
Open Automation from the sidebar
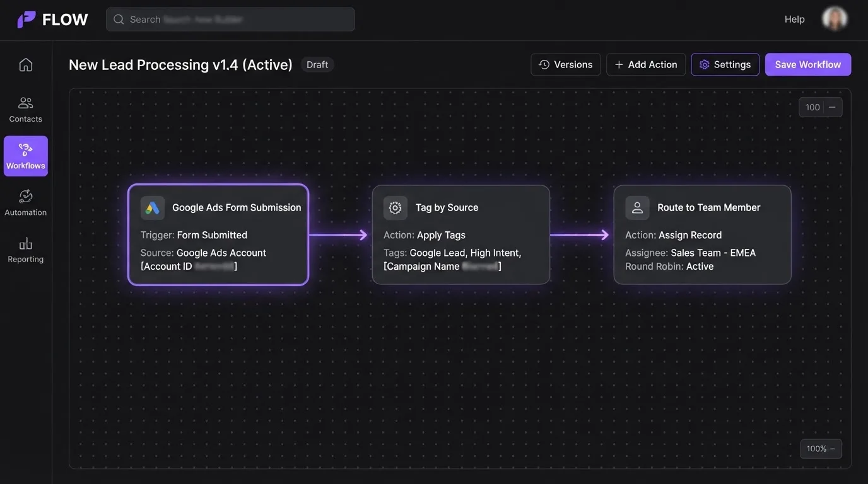pyautogui.click(x=26, y=203)
